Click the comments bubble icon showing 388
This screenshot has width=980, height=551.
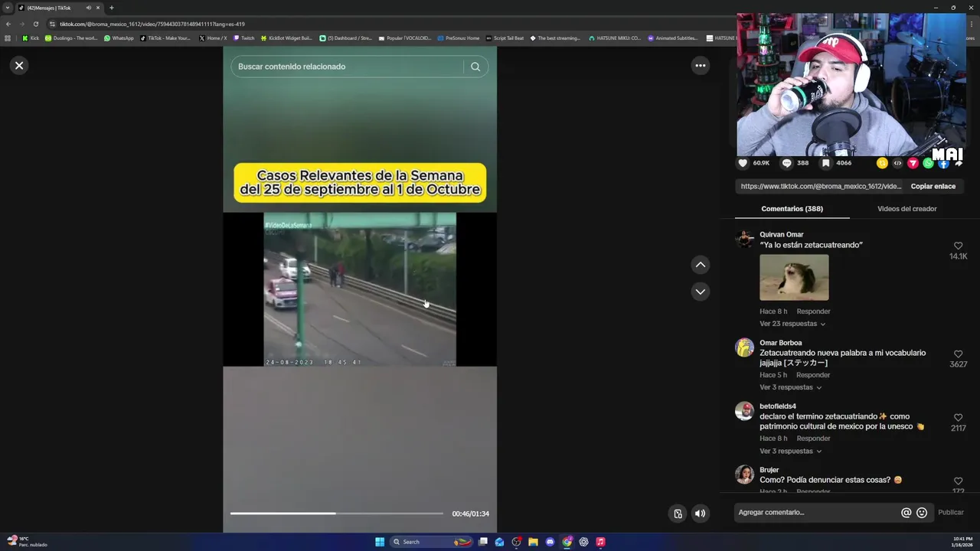pos(786,163)
